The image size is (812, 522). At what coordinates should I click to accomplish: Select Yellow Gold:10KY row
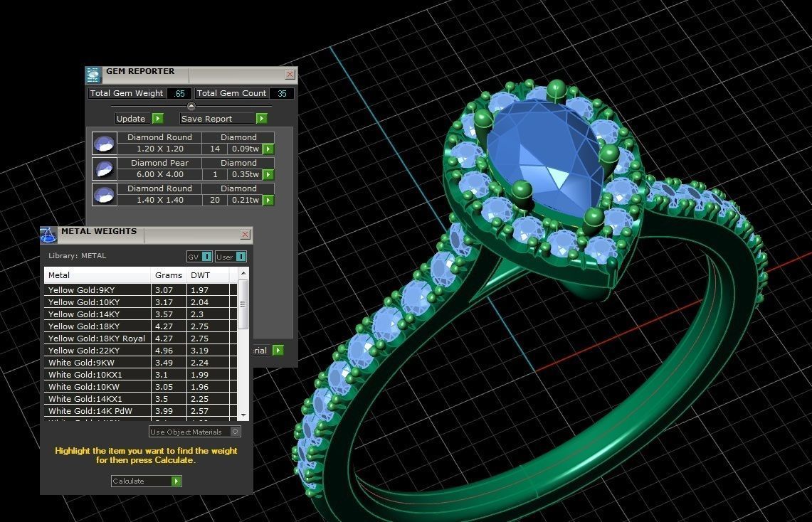[140, 302]
